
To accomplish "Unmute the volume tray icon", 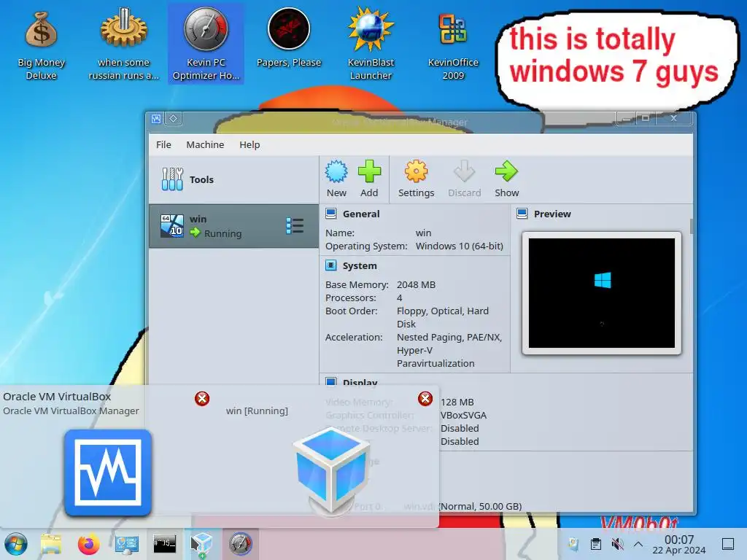I will pos(617,544).
